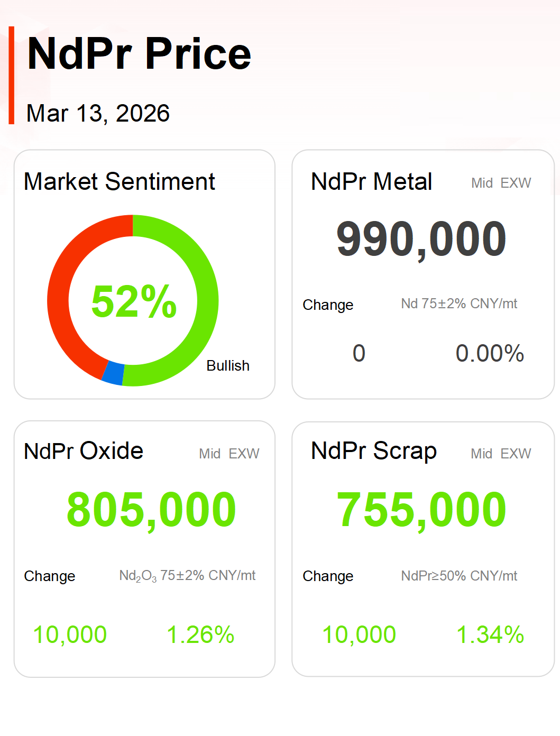Screen dimensions: 560x736
Task: Select the Mar 13, 2026 date
Action: 98,113
